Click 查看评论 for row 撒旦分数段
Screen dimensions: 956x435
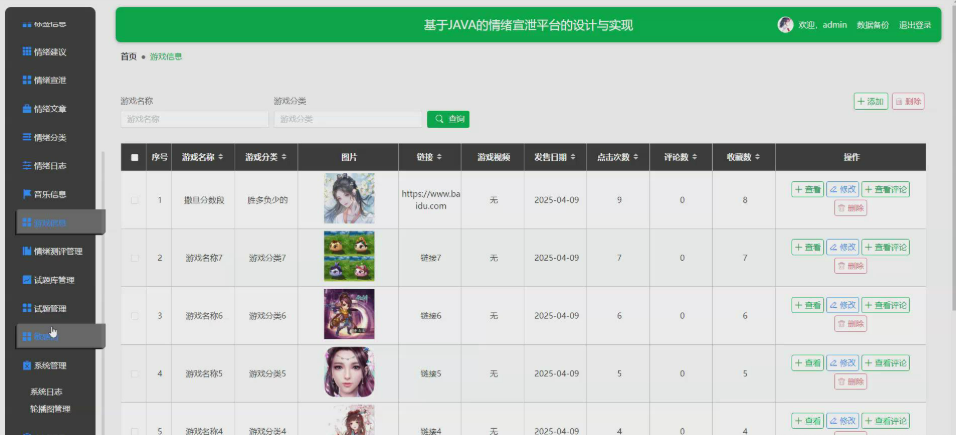(x=885, y=189)
